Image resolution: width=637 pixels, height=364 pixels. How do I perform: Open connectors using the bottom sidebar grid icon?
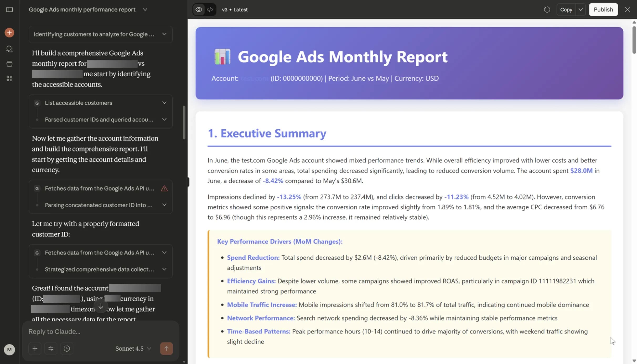coord(9,78)
